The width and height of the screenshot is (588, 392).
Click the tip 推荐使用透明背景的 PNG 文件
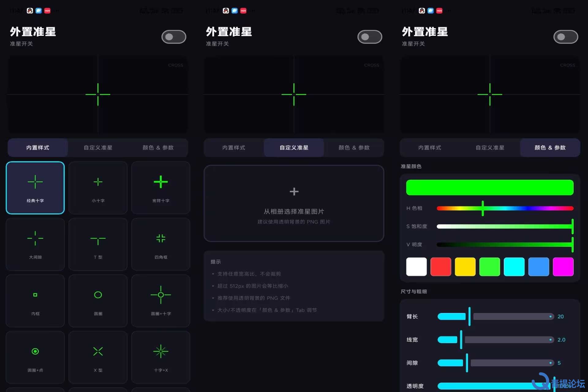(254, 298)
